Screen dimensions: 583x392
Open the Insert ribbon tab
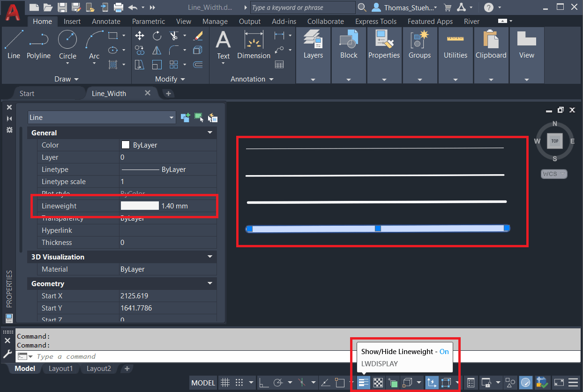tap(72, 22)
